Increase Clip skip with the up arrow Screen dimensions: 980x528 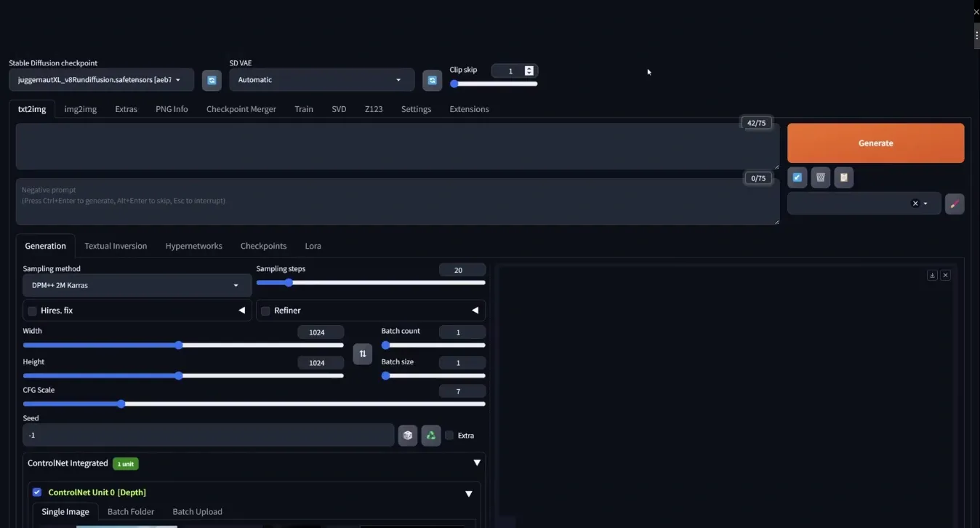coord(529,68)
